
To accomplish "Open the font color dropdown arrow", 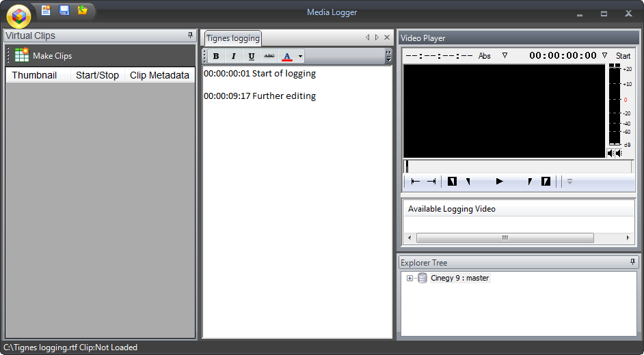I will click(x=301, y=57).
